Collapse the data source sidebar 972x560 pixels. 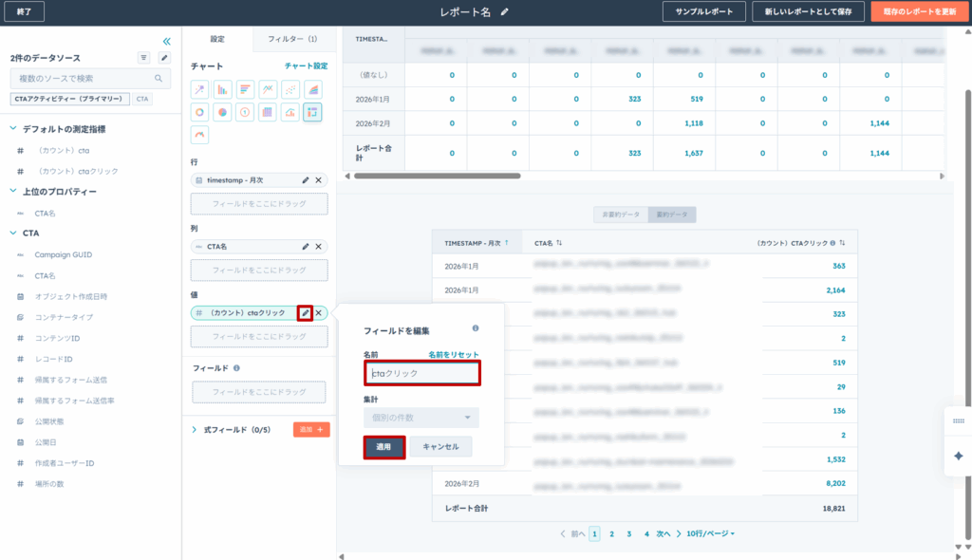(167, 41)
